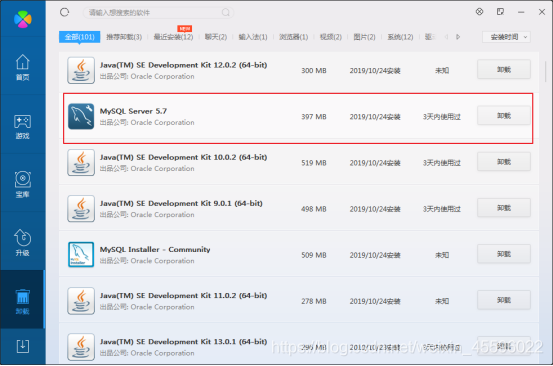
Task: Uninstall Java SE Development Kit 12.0.2
Action: tap(504, 69)
